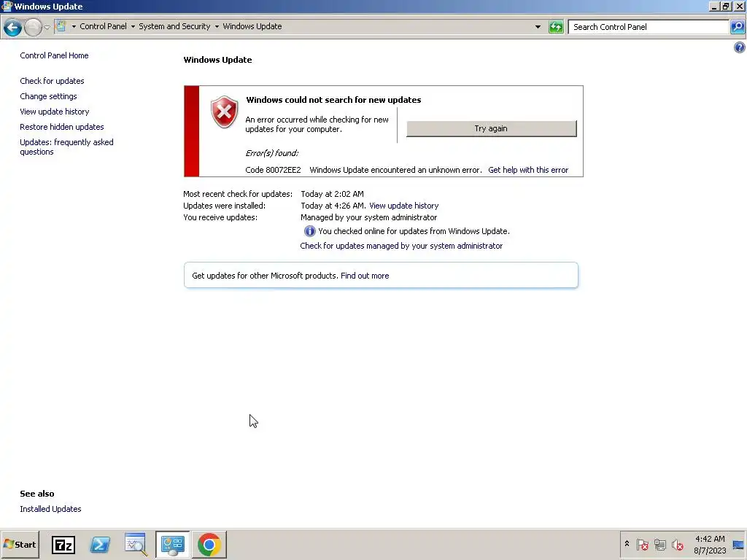Click the network tray icon
Viewport: 747px width, 560px height.
pos(659,544)
